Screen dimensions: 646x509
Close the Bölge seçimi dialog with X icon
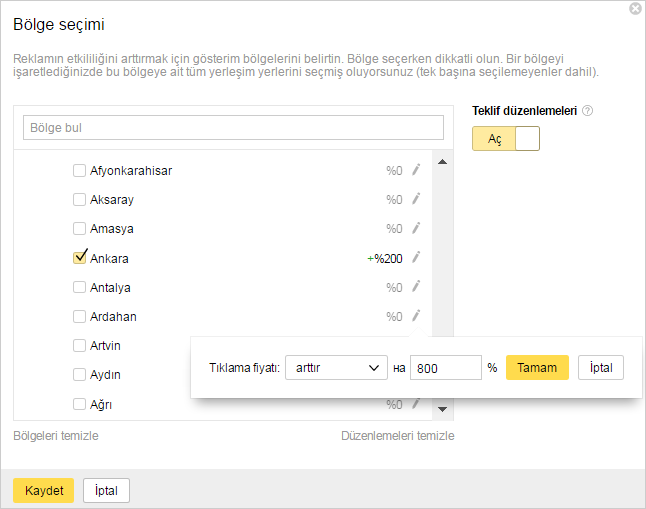tap(635, 8)
